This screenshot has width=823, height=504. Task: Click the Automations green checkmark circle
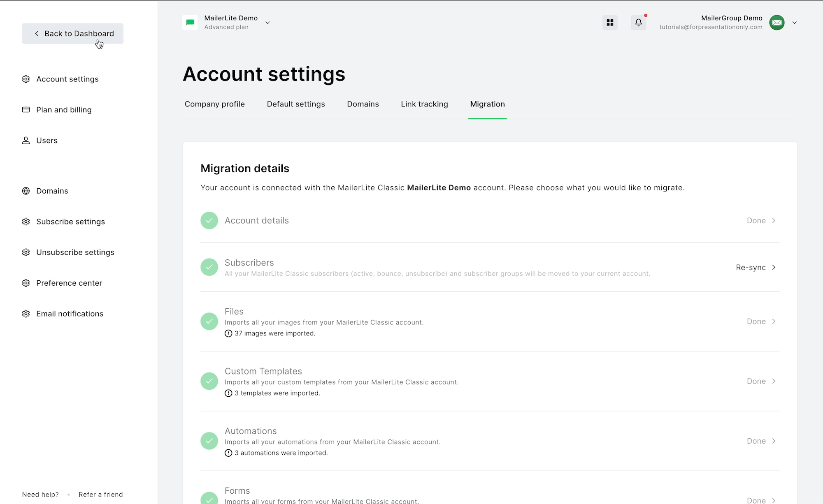tap(209, 441)
